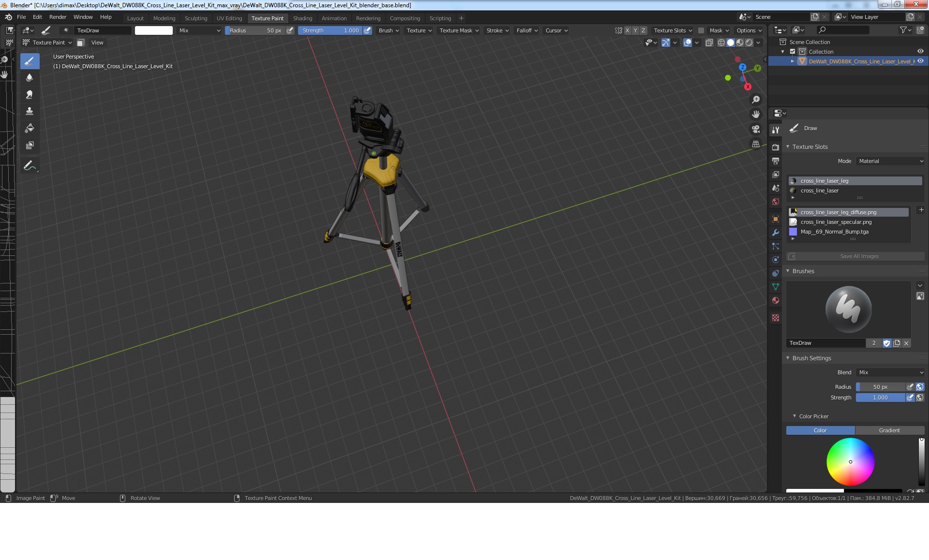Image resolution: width=929 pixels, height=560 pixels.
Task: Add a new texture paint slot
Action: [921, 210]
